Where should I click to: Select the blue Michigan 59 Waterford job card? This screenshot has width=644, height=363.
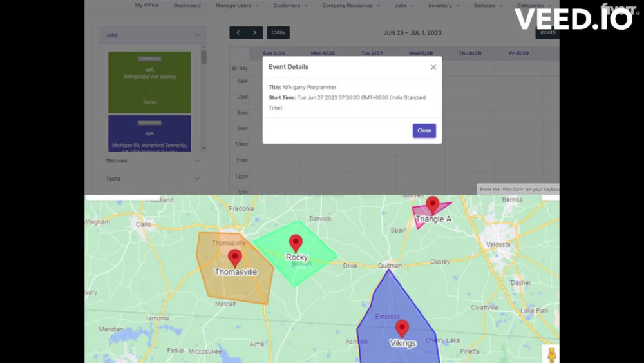[x=149, y=133]
